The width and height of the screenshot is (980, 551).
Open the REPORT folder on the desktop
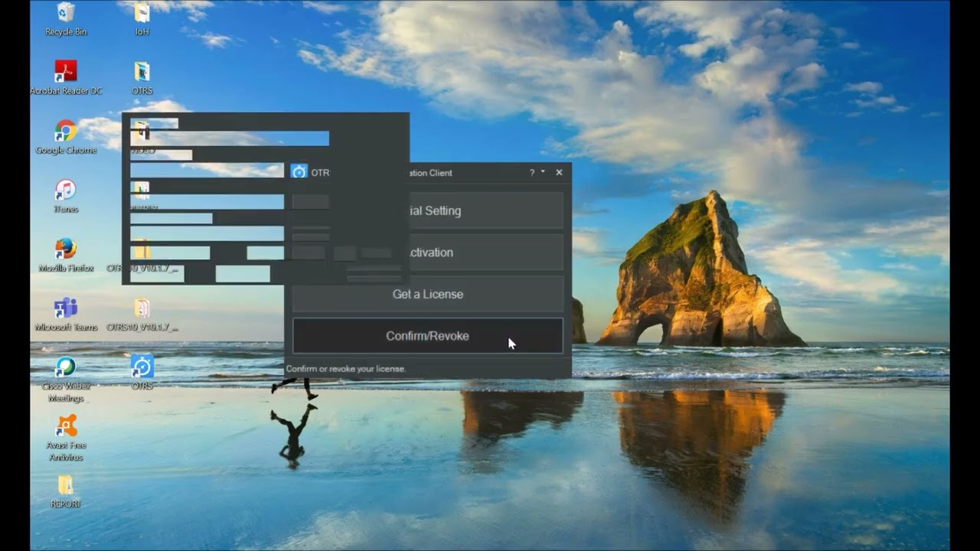66,491
